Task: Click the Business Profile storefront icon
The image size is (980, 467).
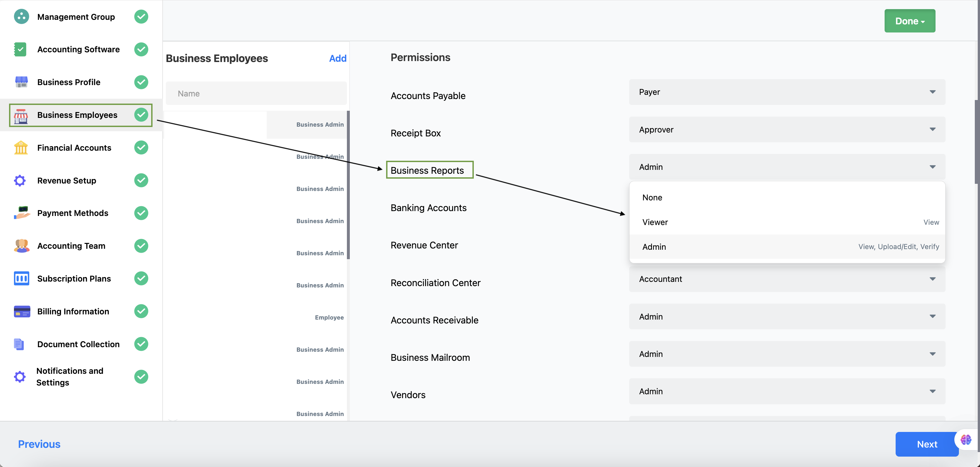Action: pos(21,82)
